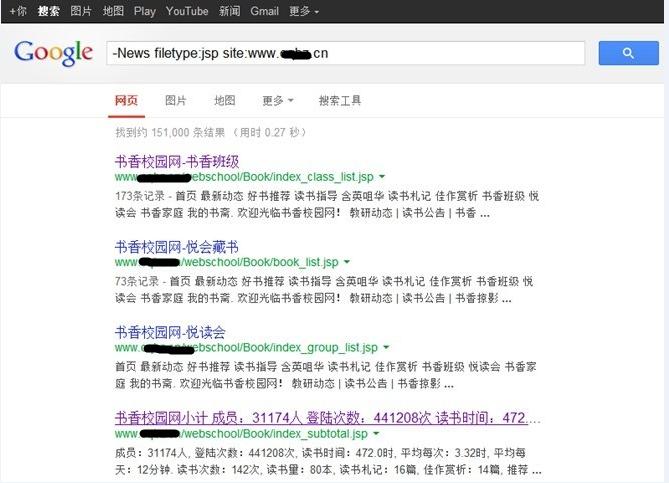The width and height of the screenshot is (669, 483).
Task: Click the Google logo
Action: click(x=53, y=53)
